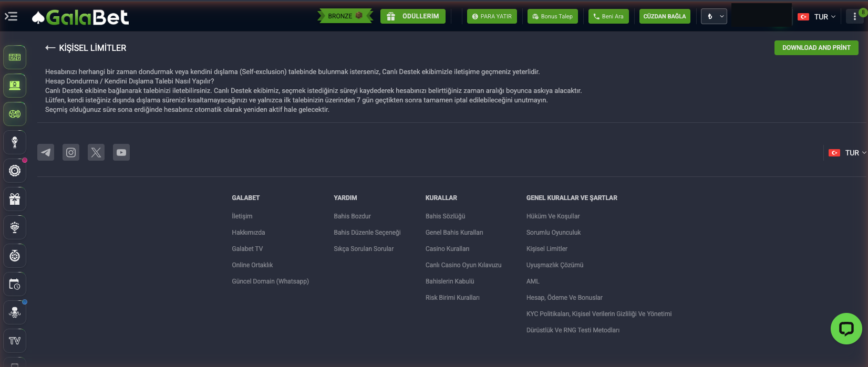Open the Instagram social link

[x=71, y=152]
